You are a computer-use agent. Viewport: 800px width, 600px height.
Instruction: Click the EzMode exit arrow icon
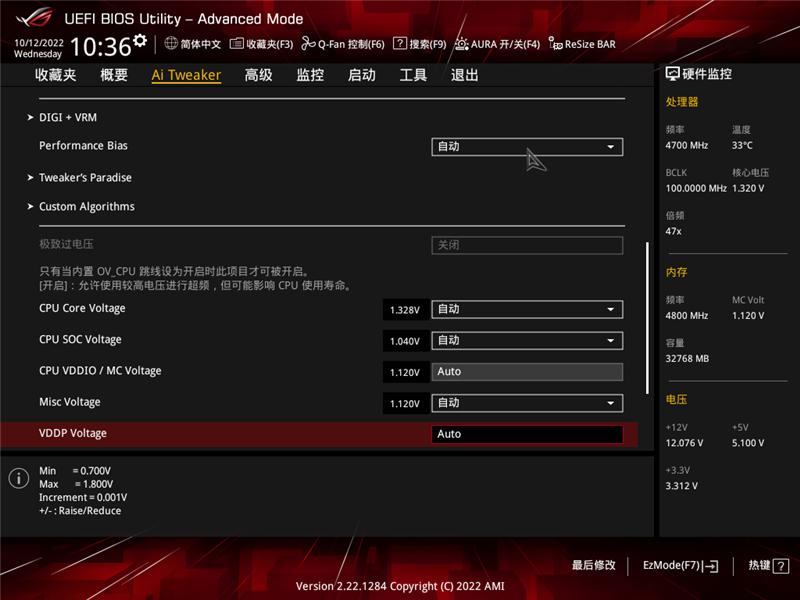[x=711, y=566]
